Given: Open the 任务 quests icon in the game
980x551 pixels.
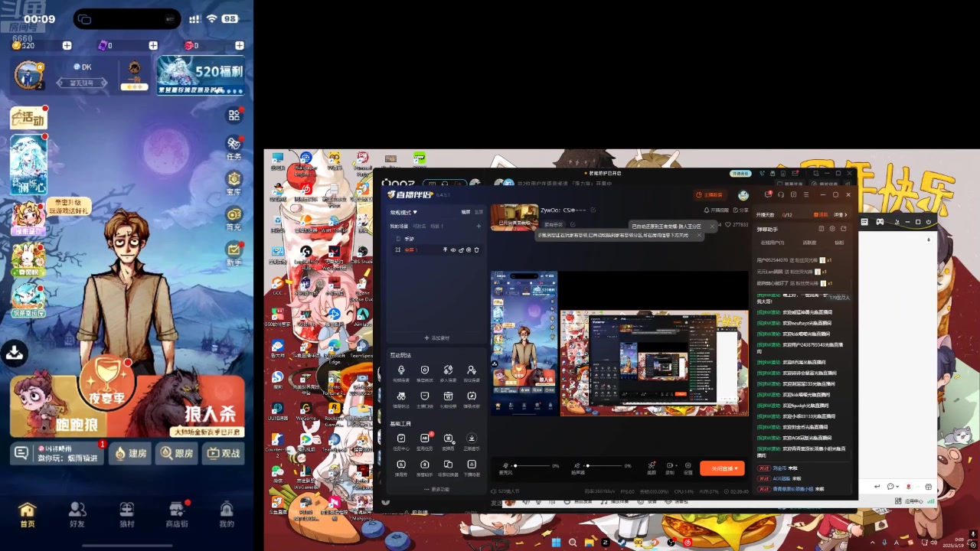Looking at the screenshot, I should point(234,147).
